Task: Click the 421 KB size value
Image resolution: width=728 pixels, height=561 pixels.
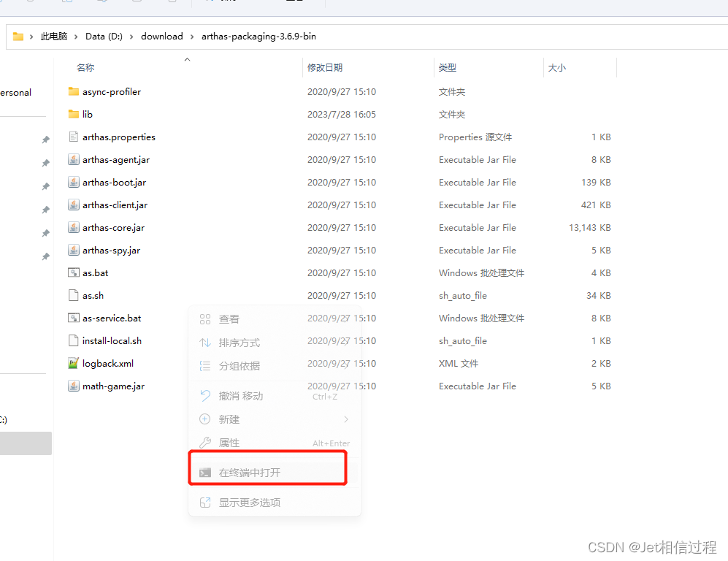Action: tap(596, 205)
